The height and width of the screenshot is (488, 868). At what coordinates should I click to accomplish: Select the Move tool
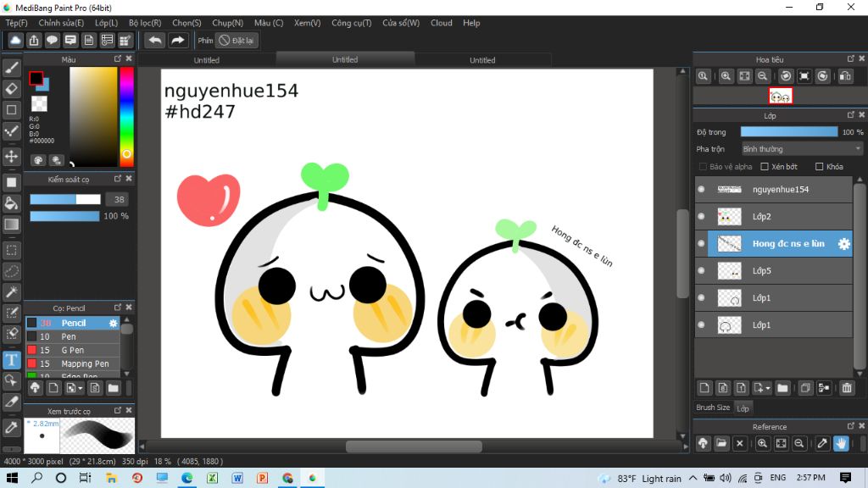(12, 156)
